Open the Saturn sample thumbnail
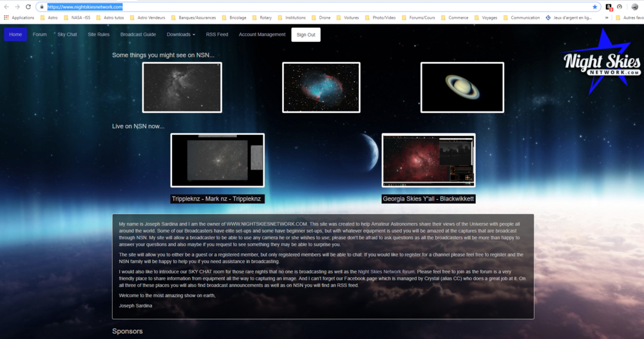 [462, 88]
